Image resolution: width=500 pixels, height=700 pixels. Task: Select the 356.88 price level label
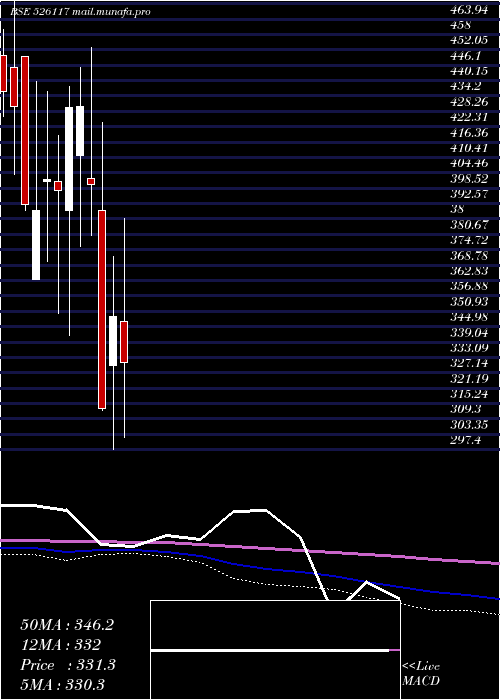(469, 286)
